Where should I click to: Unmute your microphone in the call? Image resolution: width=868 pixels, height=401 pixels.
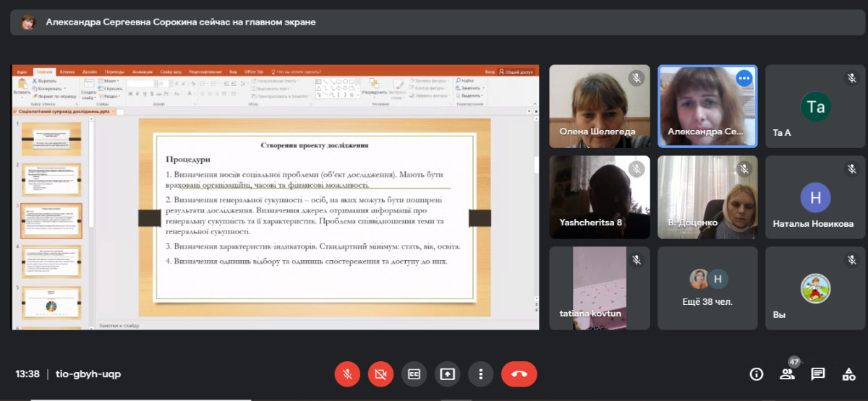tap(347, 374)
